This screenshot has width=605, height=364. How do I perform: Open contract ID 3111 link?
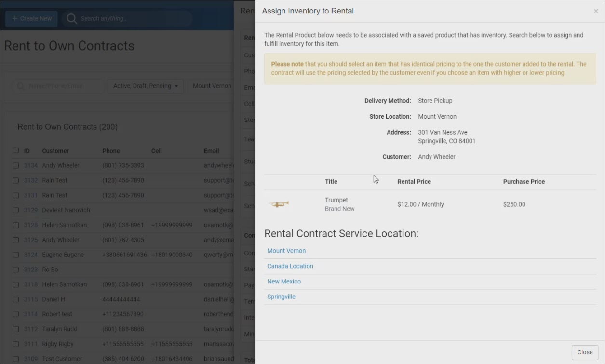pyautogui.click(x=31, y=344)
